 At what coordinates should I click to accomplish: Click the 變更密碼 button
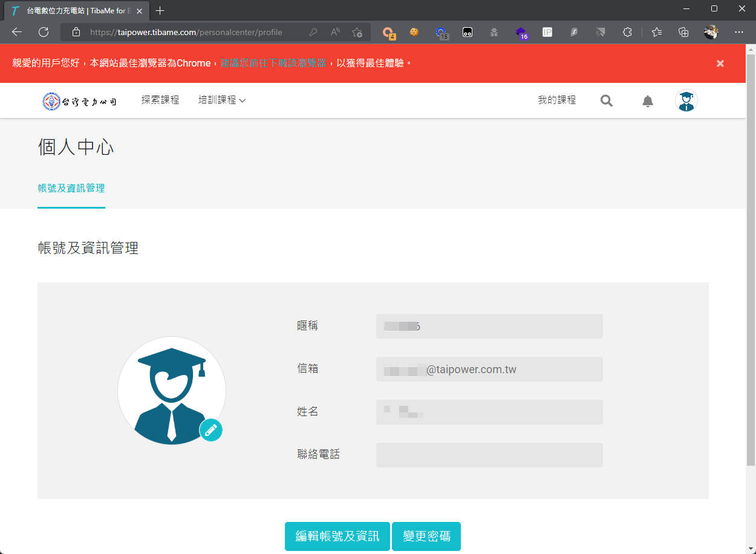[426, 536]
